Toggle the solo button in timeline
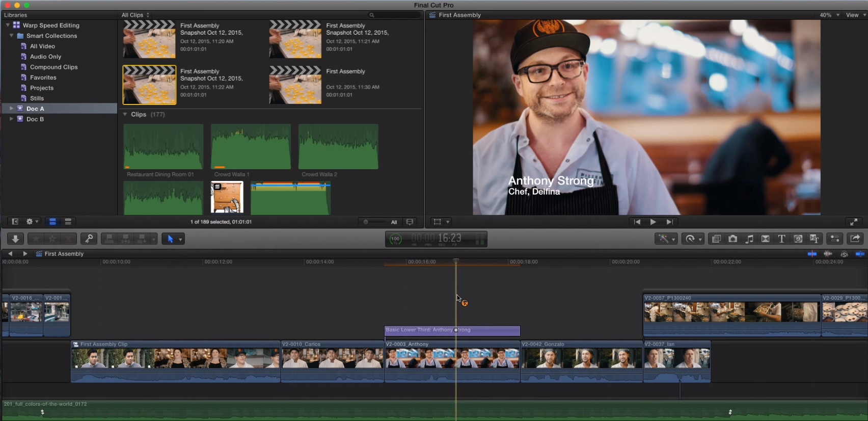 pyautogui.click(x=844, y=254)
